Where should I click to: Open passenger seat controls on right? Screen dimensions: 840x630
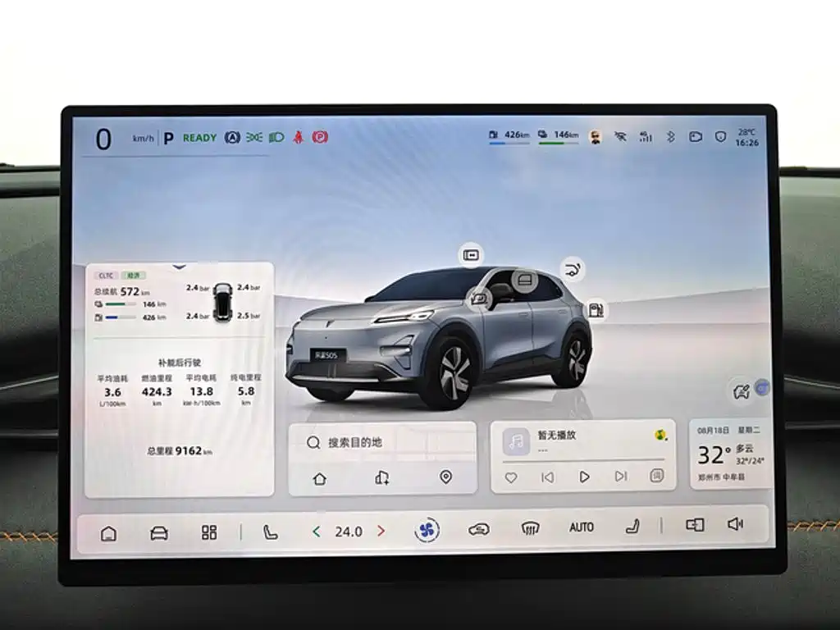point(633,527)
